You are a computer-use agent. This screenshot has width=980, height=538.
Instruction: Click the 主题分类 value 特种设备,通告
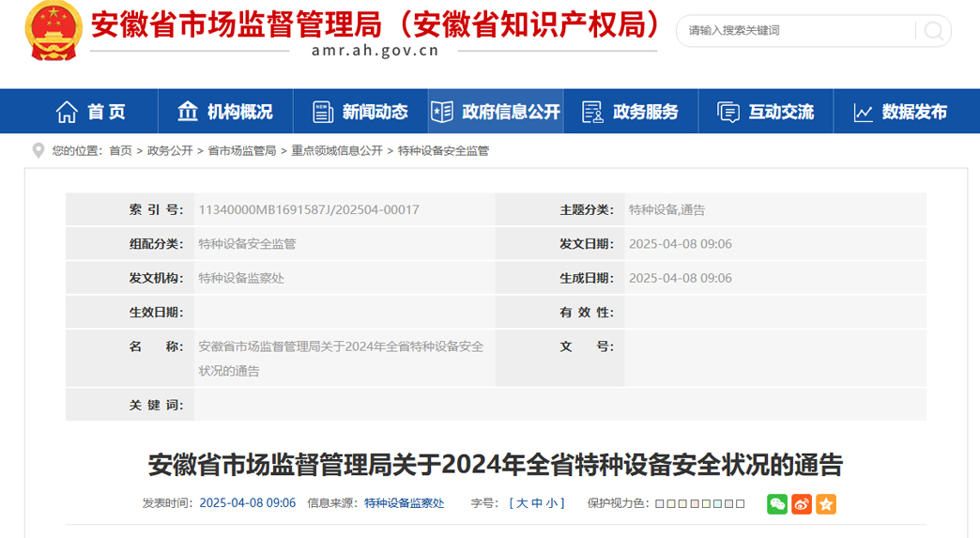coord(666,210)
